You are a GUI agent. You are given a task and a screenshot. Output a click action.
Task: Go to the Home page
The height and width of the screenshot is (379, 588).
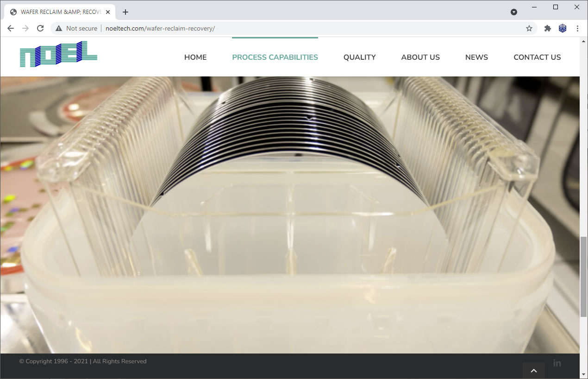[195, 57]
